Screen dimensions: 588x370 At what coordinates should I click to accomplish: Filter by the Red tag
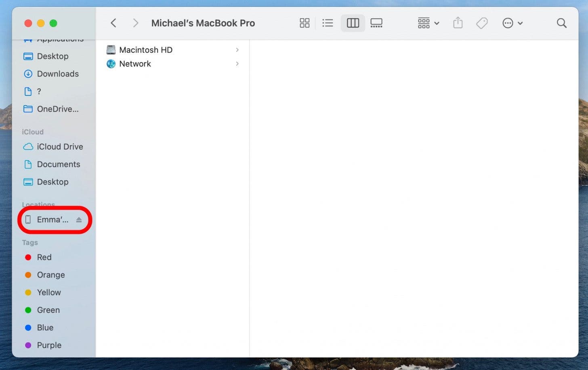click(x=44, y=257)
